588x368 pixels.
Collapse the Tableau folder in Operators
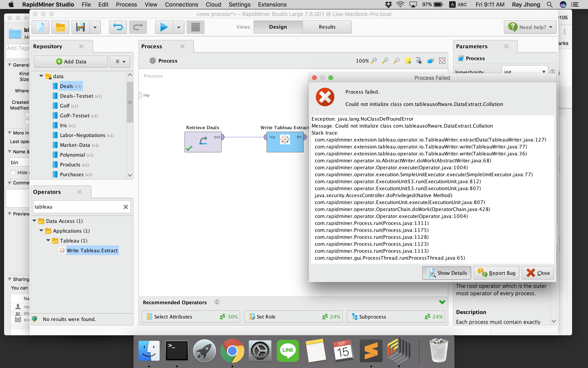(48, 240)
